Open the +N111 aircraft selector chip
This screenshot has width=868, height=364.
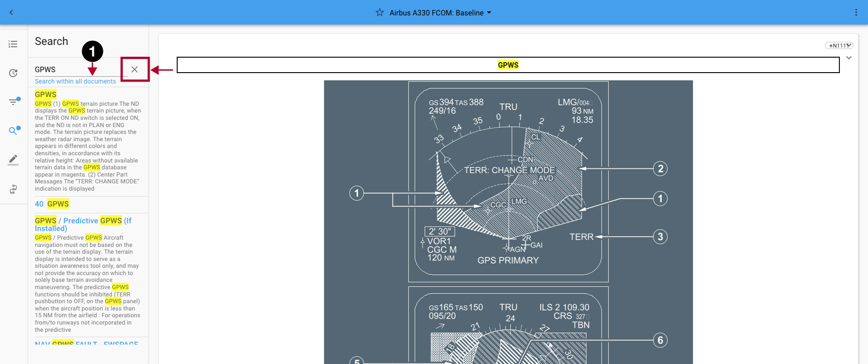coord(839,45)
